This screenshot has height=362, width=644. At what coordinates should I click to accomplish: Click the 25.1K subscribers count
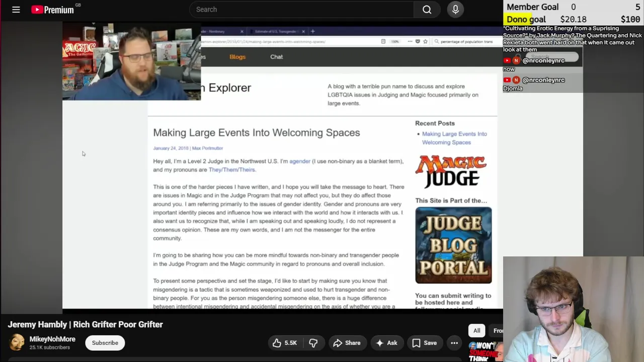49,347
